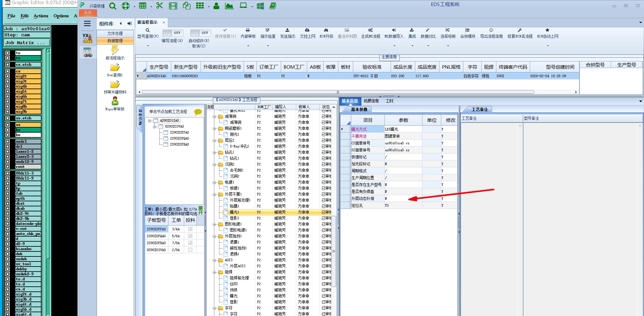Click the green Windows logo icon
The height and width of the screenshot is (316, 644).
point(260,6)
